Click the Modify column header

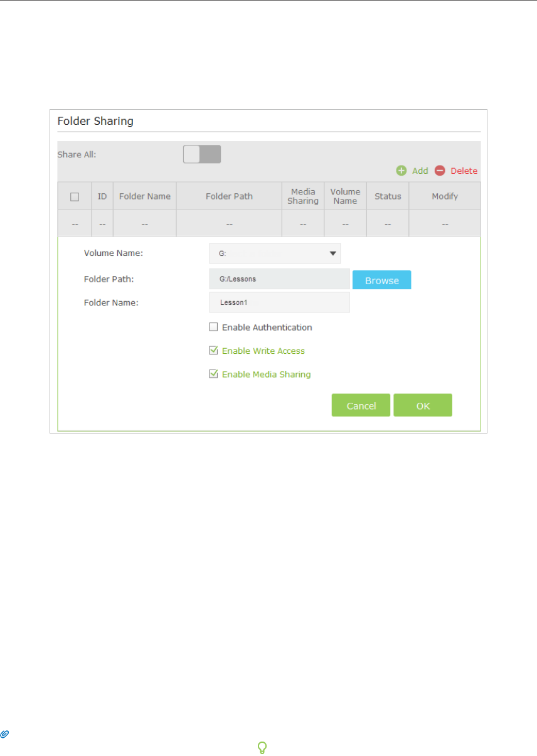pos(445,196)
